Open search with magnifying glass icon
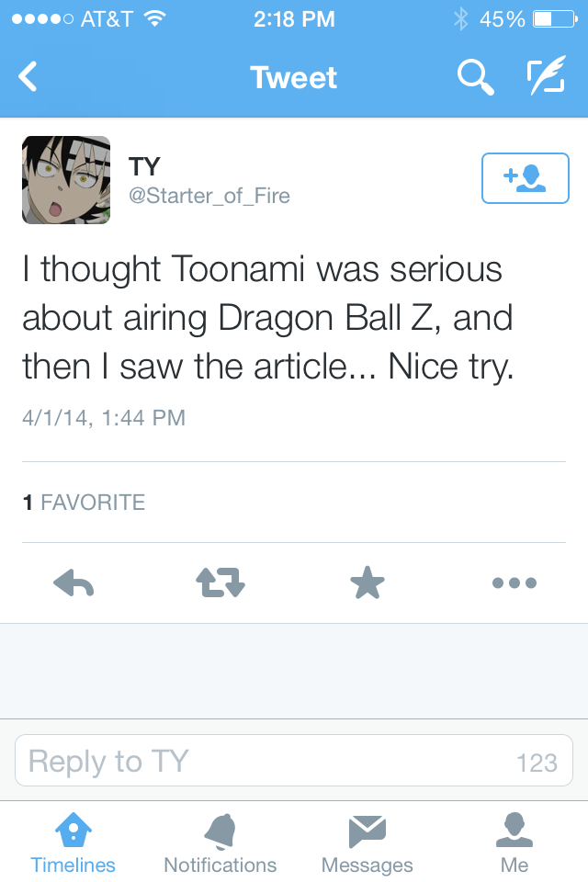This screenshot has height=882, width=588. click(x=476, y=77)
